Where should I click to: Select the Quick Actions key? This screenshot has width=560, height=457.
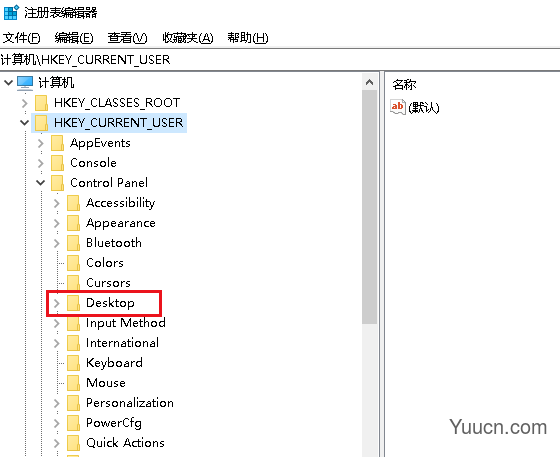pyautogui.click(x=125, y=443)
